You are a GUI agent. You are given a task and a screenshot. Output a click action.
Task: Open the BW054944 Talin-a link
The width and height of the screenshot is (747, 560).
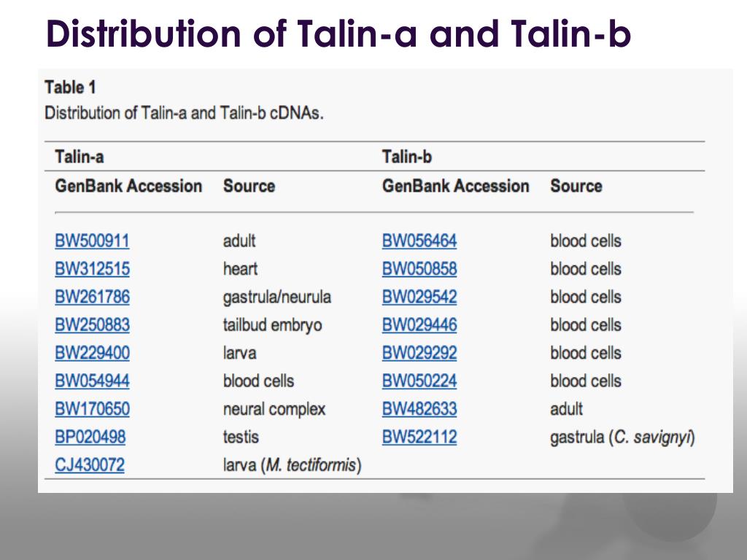tap(92, 381)
